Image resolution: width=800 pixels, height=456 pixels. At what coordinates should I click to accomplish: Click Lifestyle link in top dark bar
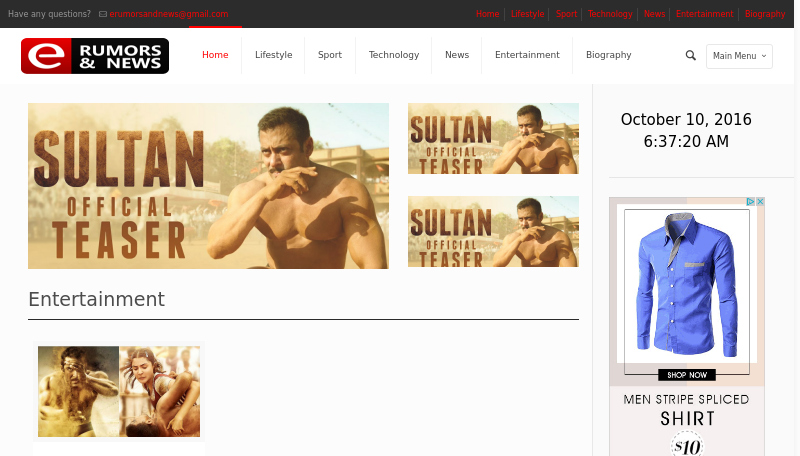click(x=527, y=14)
